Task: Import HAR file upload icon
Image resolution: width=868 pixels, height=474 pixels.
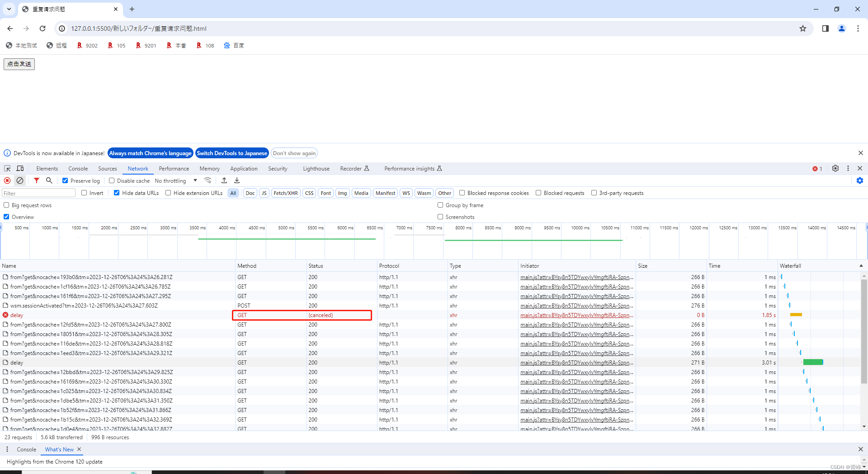Action: (224, 180)
